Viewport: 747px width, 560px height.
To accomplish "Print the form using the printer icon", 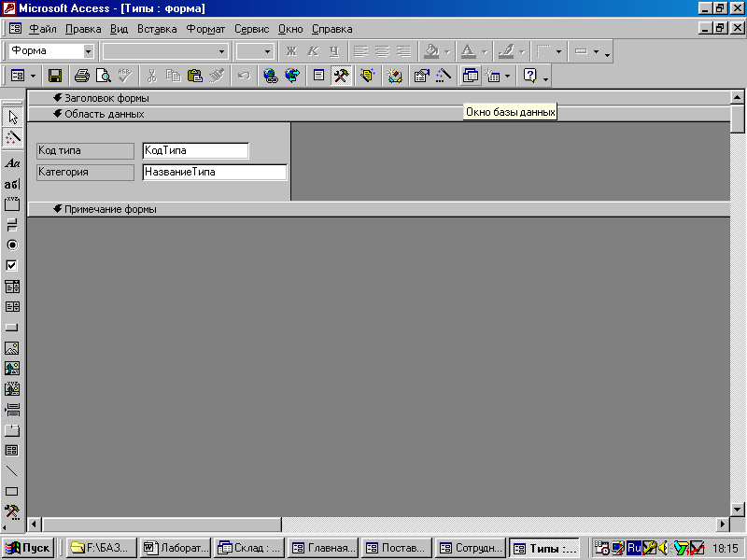I will pos(82,76).
